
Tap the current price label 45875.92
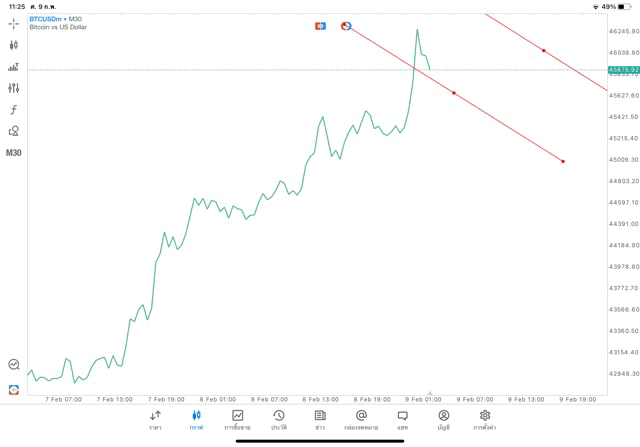pyautogui.click(x=622, y=69)
